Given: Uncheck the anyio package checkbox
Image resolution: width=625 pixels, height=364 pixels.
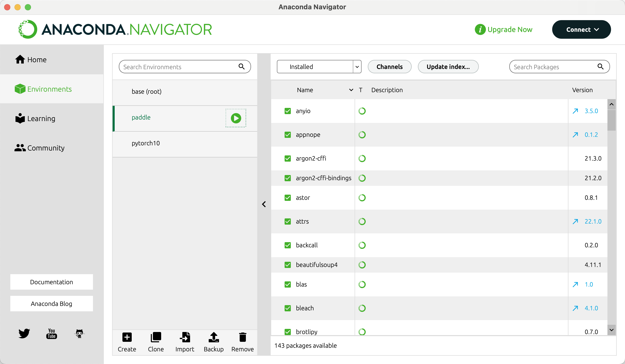Looking at the screenshot, I should (287, 111).
